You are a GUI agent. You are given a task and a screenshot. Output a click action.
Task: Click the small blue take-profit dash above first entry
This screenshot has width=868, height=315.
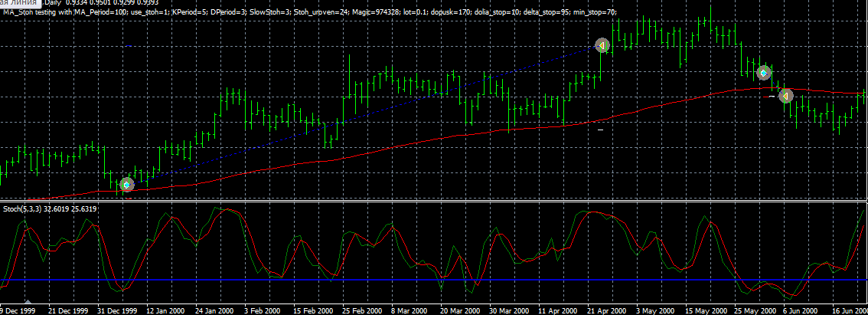pos(129,46)
